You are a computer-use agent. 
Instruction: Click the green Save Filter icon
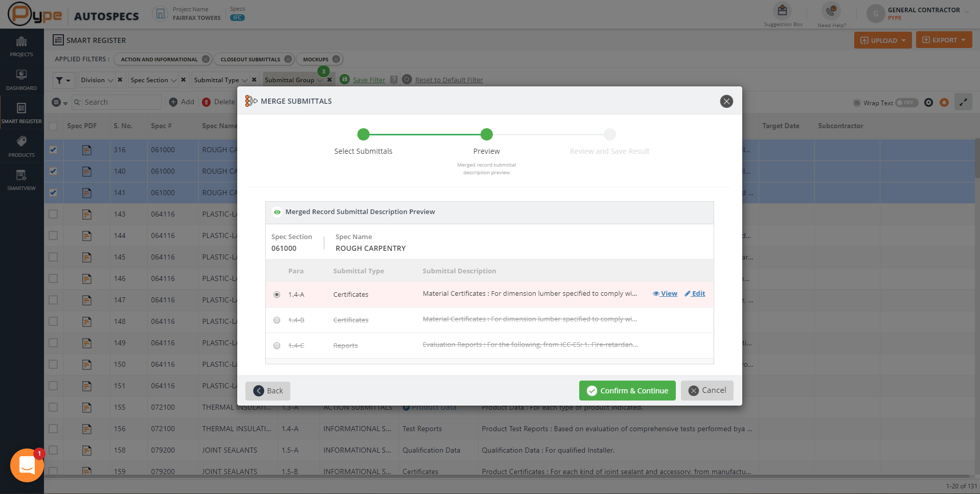tap(345, 79)
